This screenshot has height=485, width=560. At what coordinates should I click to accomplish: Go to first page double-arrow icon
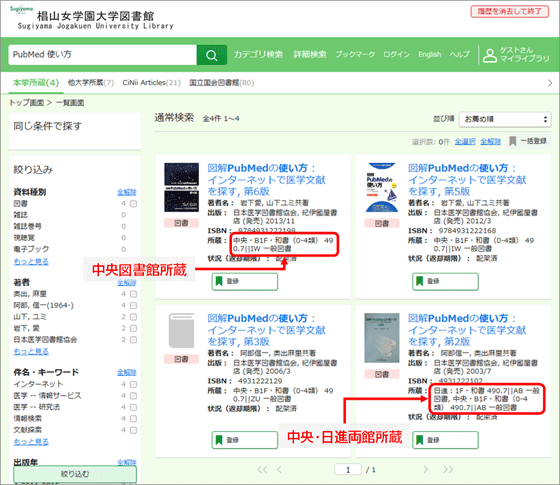262,469
